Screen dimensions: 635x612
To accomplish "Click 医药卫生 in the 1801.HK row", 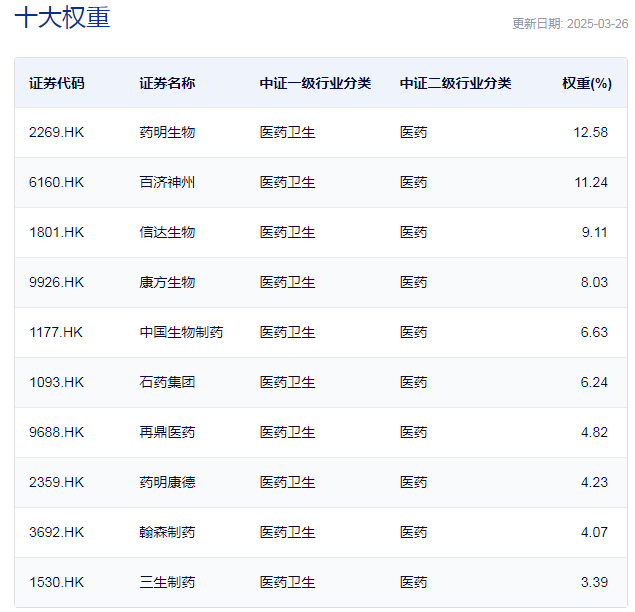I will pyautogui.click(x=287, y=232).
